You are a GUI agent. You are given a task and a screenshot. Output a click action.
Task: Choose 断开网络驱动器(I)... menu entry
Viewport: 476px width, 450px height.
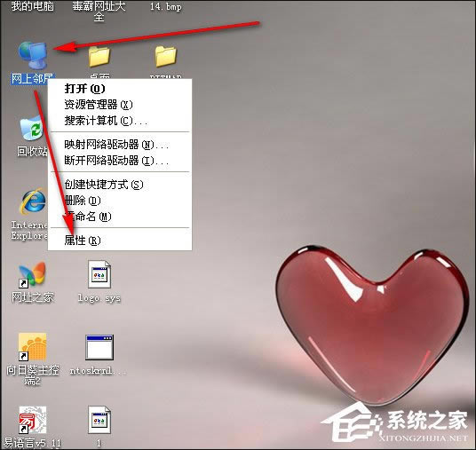click(x=121, y=161)
